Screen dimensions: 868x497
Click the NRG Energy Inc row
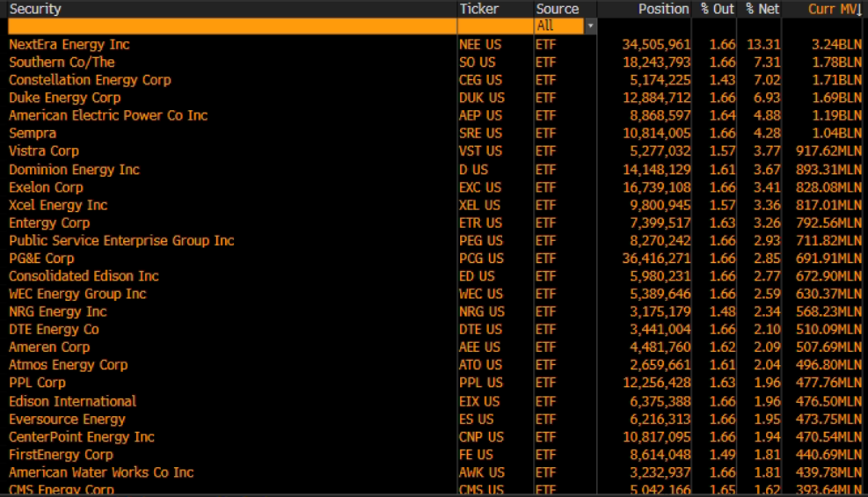58,311
